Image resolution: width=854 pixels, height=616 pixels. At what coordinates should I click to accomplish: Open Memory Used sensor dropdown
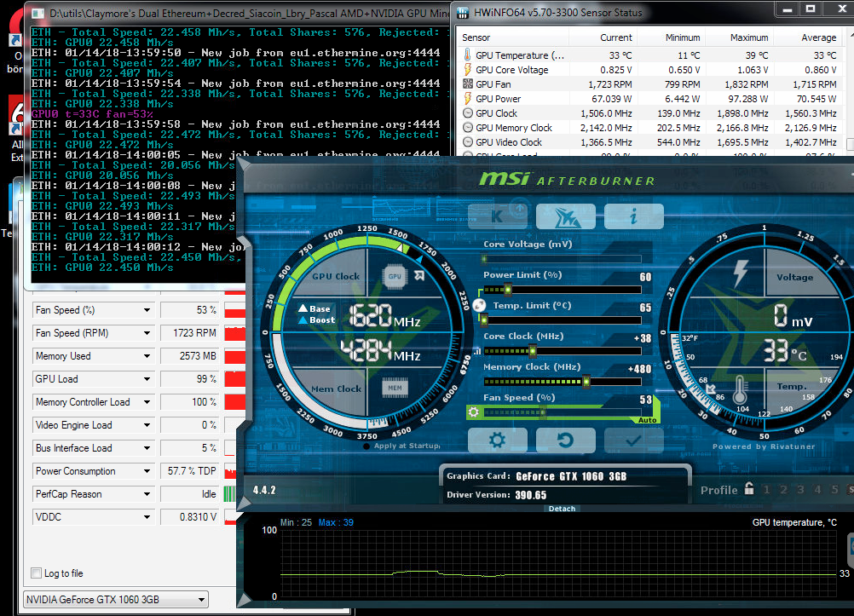(x=147, y=356)
